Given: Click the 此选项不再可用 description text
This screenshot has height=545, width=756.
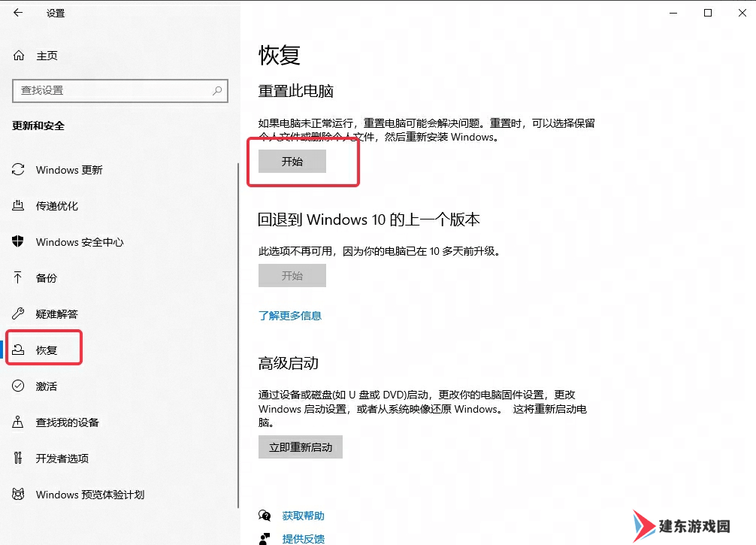Looking at the screenshot, I should point(381,251).
